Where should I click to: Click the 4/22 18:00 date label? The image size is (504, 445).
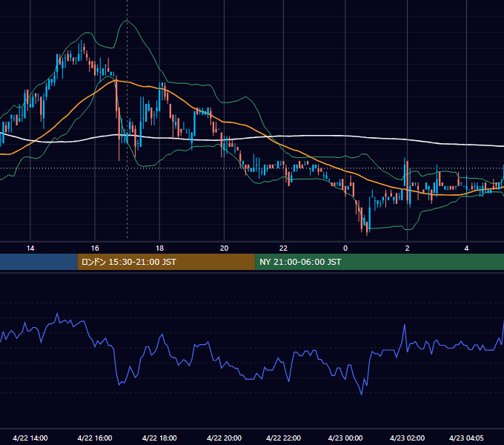[x=159, y=438]
